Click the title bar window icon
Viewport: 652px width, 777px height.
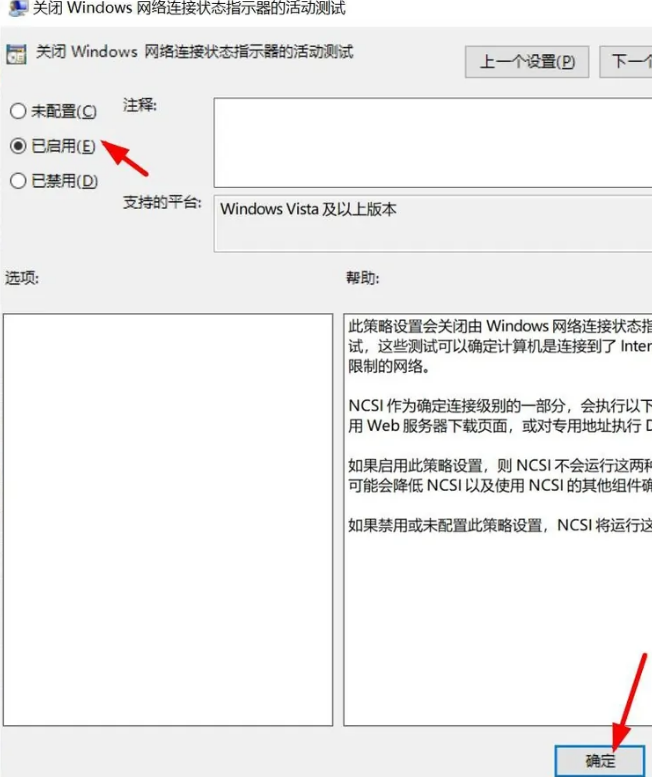tap(18, 8)
